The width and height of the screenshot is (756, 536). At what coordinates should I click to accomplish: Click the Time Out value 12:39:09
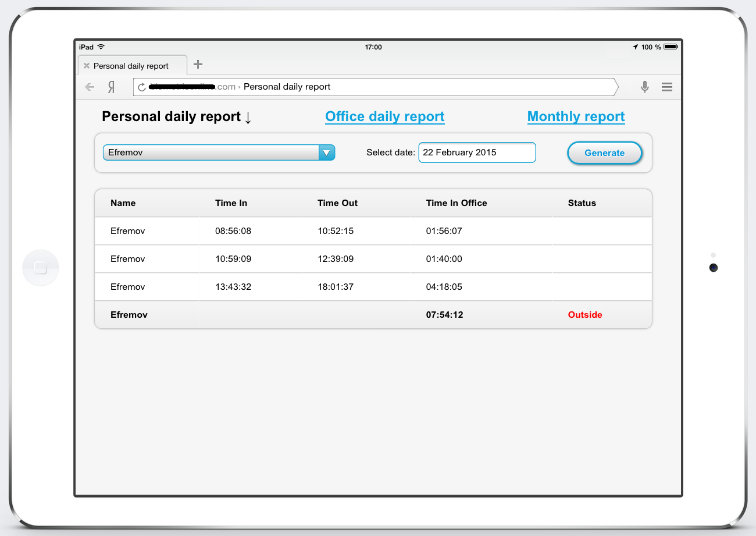click(336, 259)
